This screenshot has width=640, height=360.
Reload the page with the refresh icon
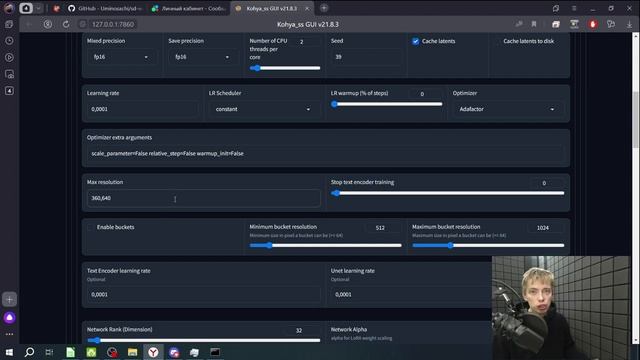point(66,24)
